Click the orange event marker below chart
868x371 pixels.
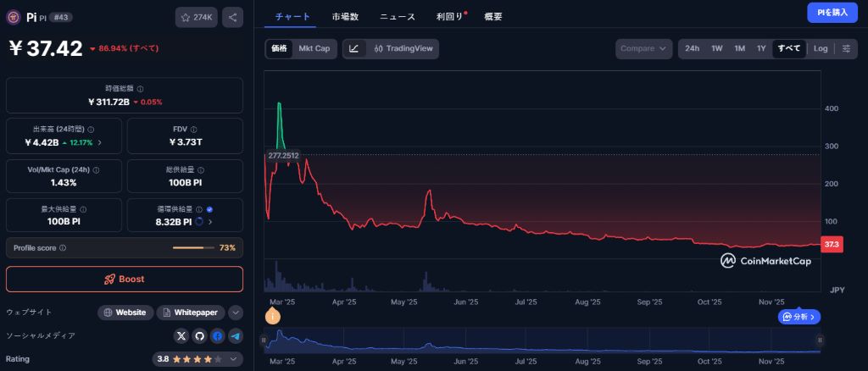pyautogui.click(x=272, y=316)
